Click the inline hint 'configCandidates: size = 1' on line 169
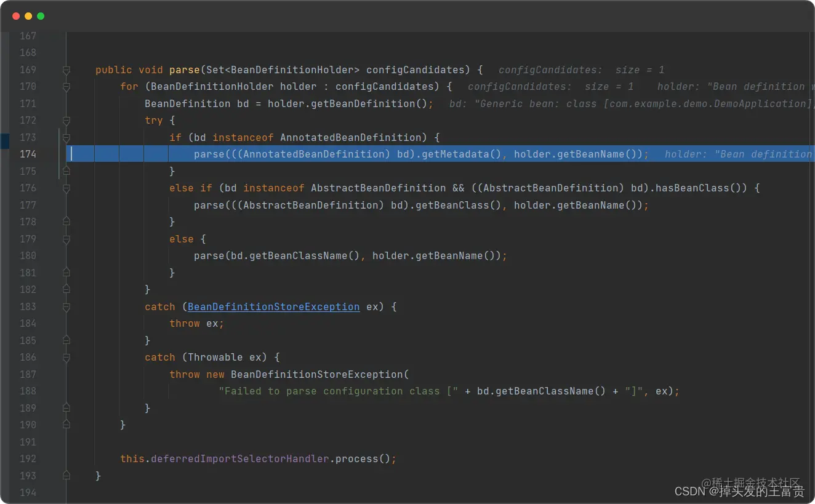 click(x=582, y=70)
